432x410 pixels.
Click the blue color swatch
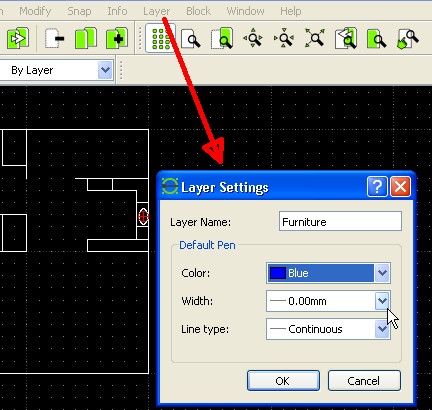277,273
